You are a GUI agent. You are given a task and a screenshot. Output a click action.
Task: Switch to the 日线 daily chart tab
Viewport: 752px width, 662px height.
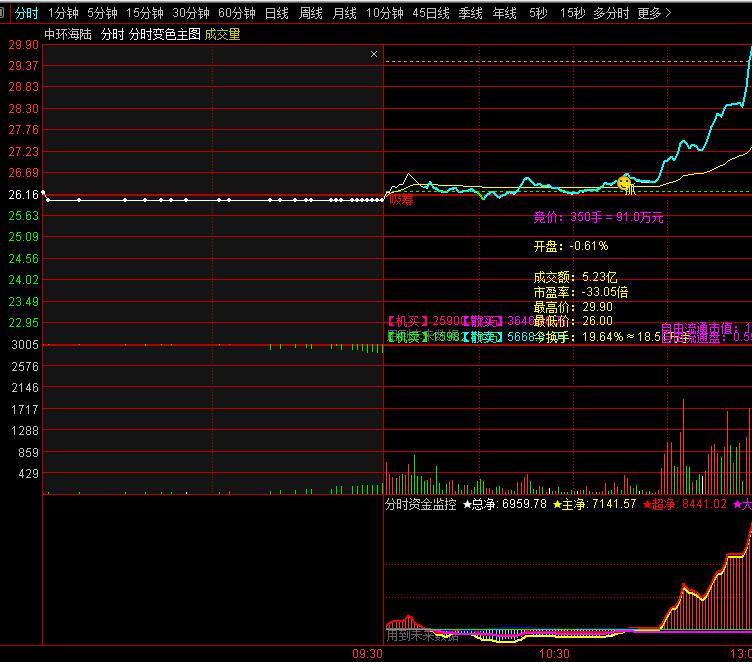pos(277,13)
